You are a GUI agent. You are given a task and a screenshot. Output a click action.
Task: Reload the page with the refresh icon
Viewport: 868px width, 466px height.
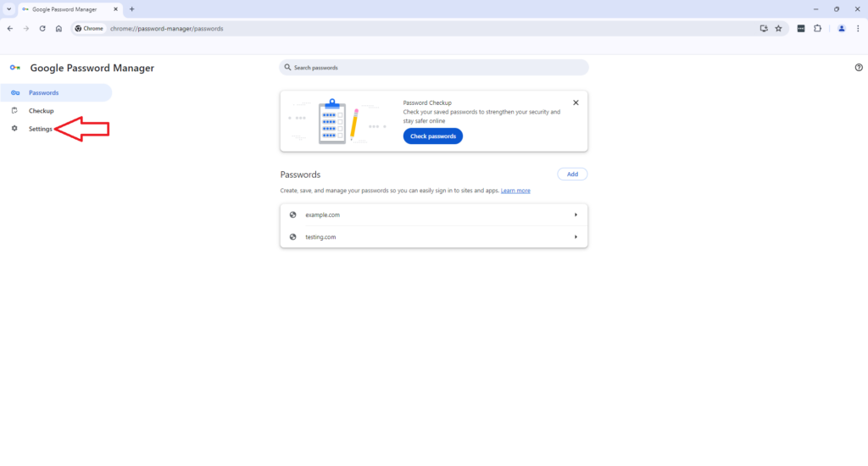click(x=42, y=28)
